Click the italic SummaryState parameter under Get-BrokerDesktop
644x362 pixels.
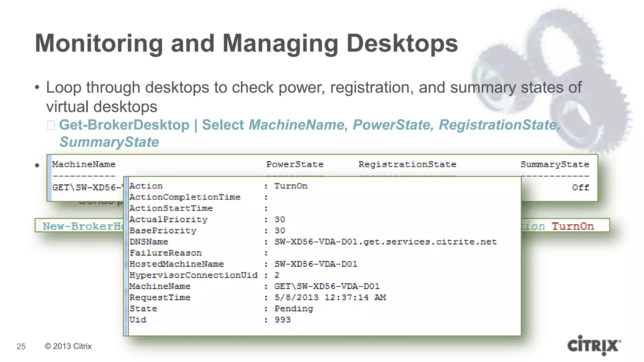pyautogui.click(x=109, y=142)
